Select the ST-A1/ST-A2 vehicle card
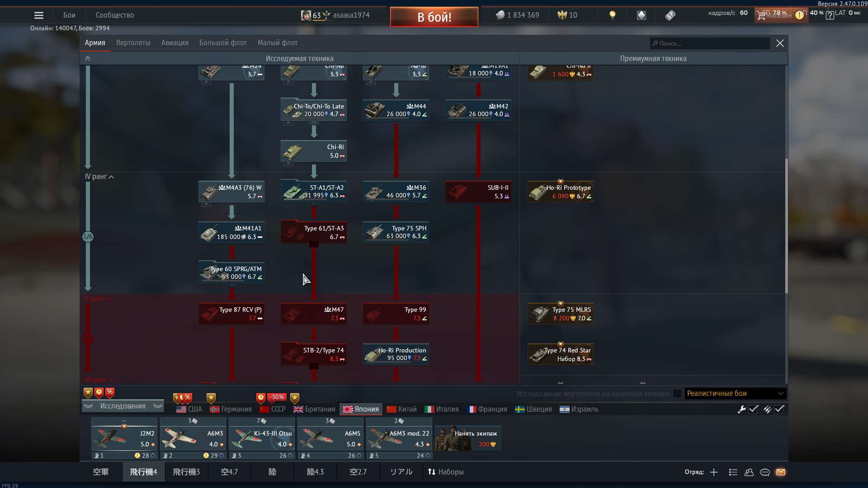Viewport: 868px width, 488px height. click(314, 192)
